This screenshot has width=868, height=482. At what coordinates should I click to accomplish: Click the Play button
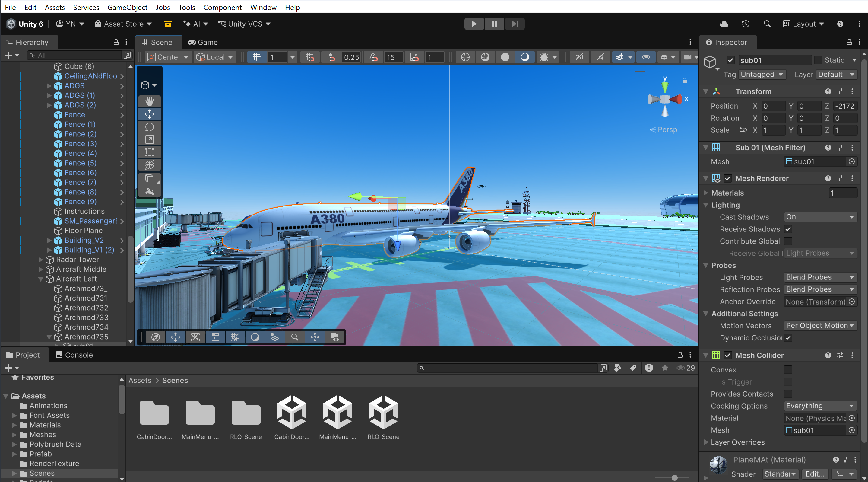[x=474, y=24]
